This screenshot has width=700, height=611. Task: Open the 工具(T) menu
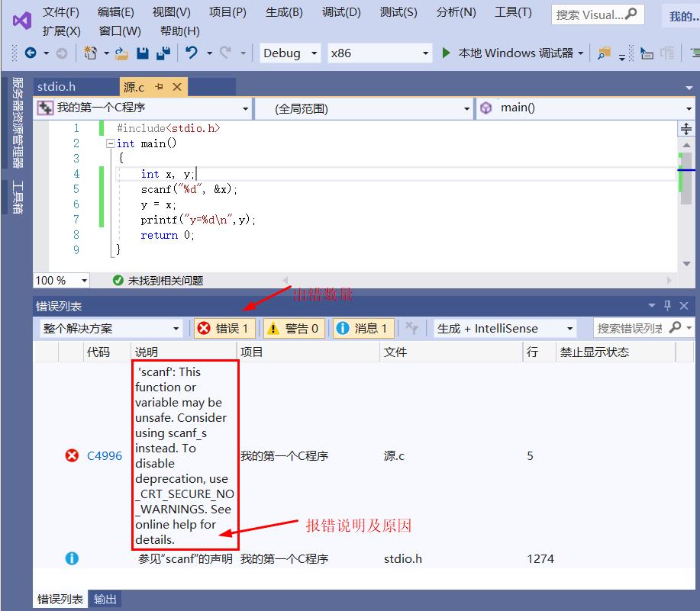[x=514, y=12]
